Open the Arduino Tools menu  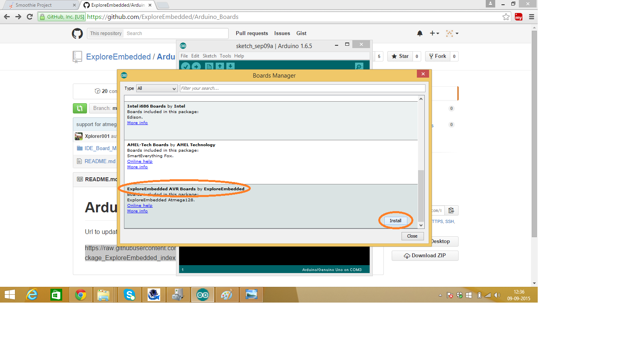coord(225,56)
